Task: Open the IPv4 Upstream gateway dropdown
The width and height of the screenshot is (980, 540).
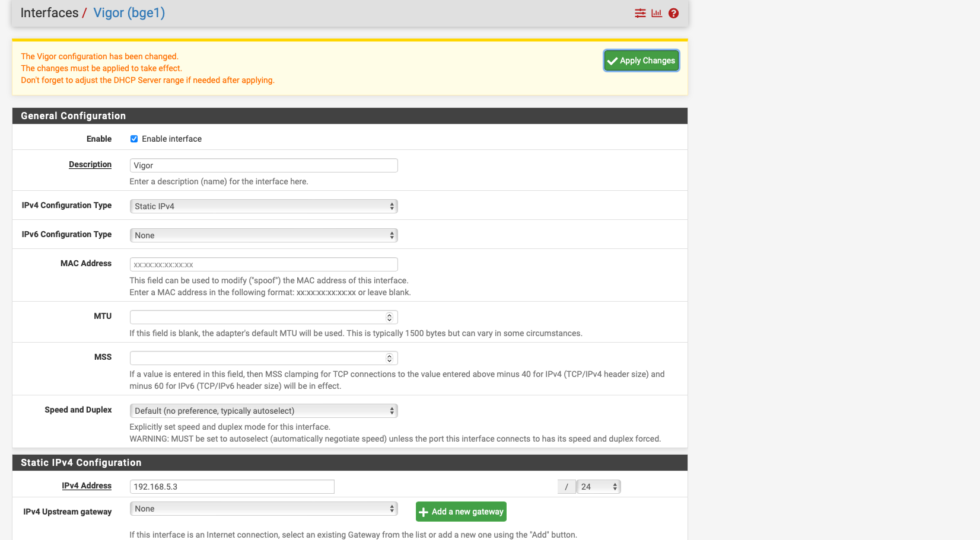Action: (x=263, y=509)
